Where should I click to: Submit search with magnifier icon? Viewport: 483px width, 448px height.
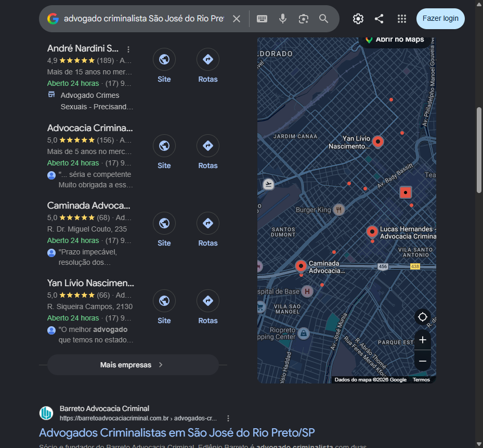pos(323,19)
